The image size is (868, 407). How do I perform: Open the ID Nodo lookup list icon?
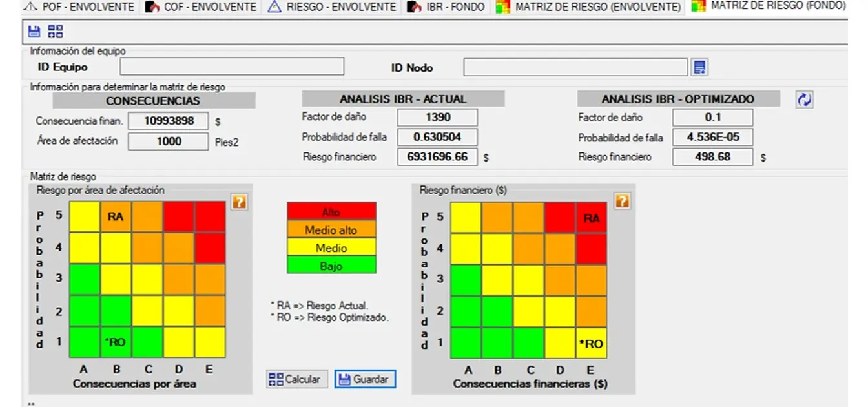(699, 67)
